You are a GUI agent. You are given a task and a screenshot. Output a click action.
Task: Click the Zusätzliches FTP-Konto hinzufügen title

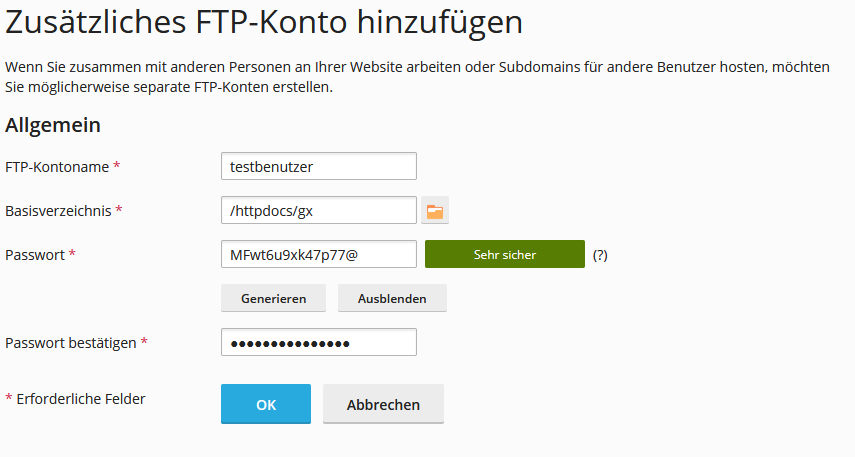pyautogui.click(x=264, y=25)
